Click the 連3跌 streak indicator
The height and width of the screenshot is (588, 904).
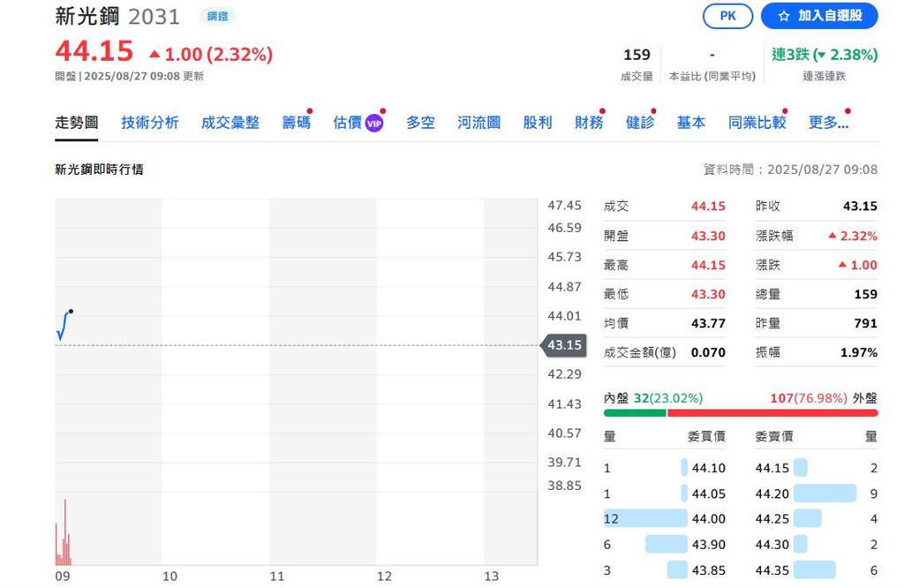click(x=825, y=55)
